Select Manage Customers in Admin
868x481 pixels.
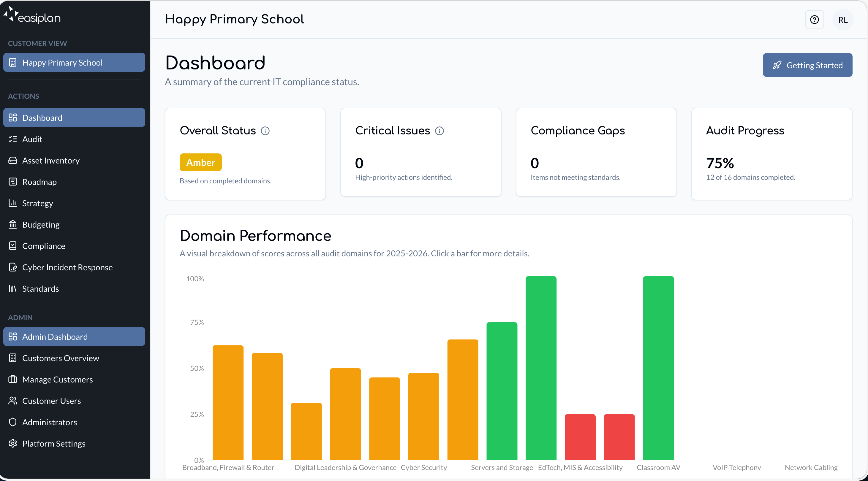(74, 379)
